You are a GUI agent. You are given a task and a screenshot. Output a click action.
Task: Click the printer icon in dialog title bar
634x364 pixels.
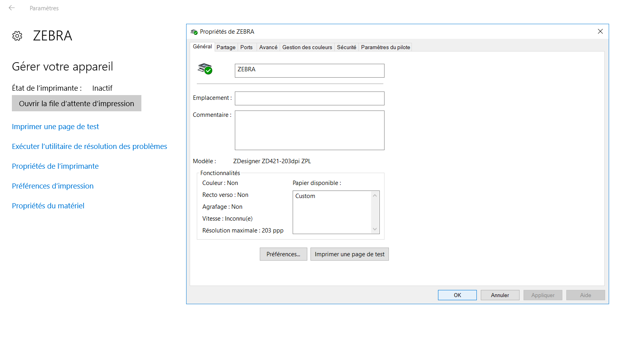tap(194, 32)
